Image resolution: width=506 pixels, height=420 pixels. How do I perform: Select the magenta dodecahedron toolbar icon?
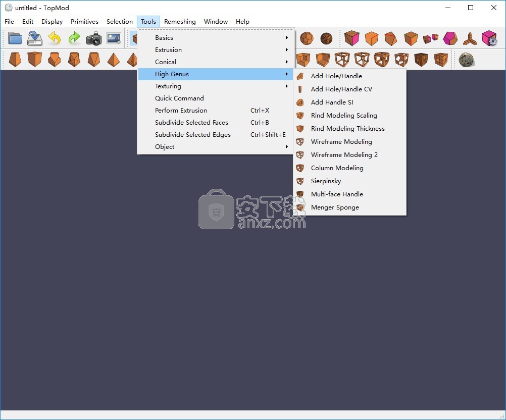pos(450,38)
